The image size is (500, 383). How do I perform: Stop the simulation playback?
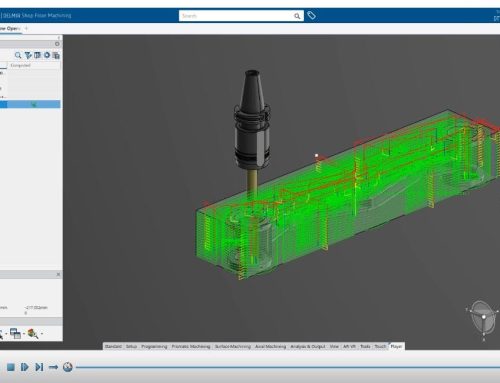pos(11,367)
